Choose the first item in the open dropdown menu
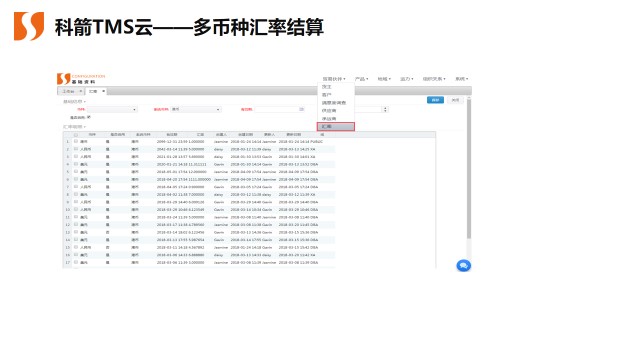 pos(327,87)
